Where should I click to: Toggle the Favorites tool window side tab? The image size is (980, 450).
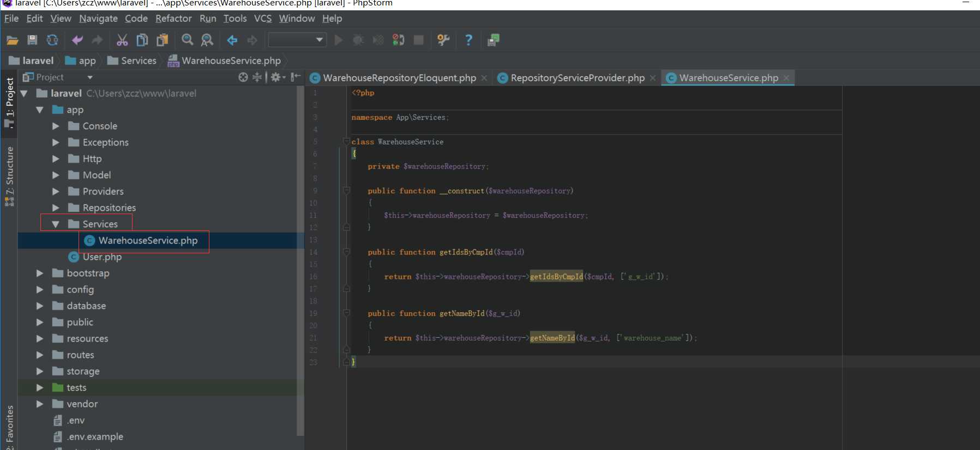pos(9,426)
